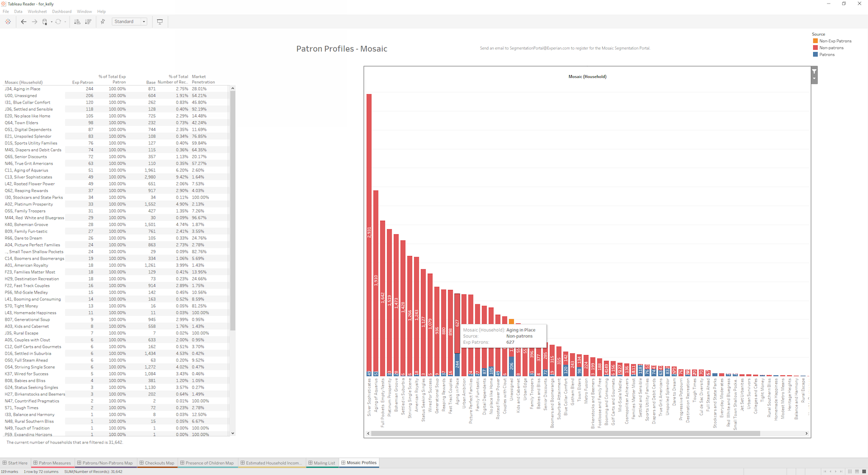
Task: Go to previous sheet tab arrow
Action: (830, 471)
